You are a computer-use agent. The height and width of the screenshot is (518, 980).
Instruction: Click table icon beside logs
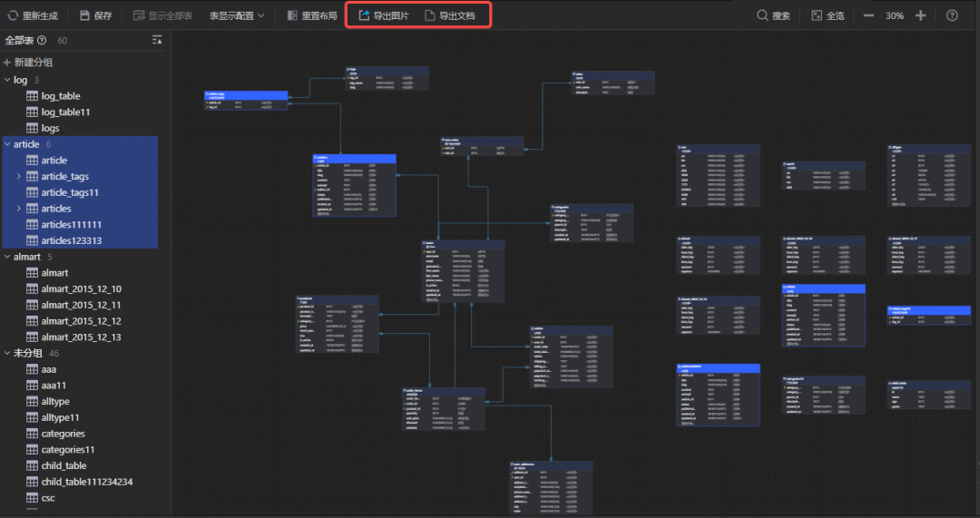point(32,128)
